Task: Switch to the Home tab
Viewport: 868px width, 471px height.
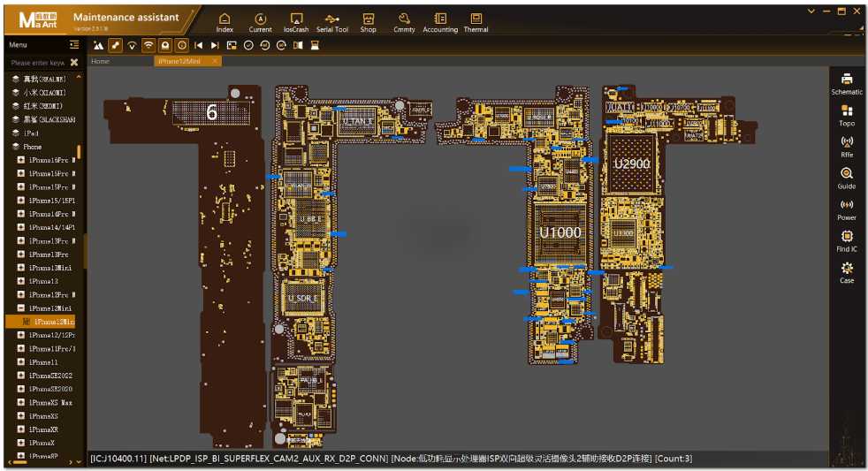Action: pyautogui.click(x=100, y=62)
